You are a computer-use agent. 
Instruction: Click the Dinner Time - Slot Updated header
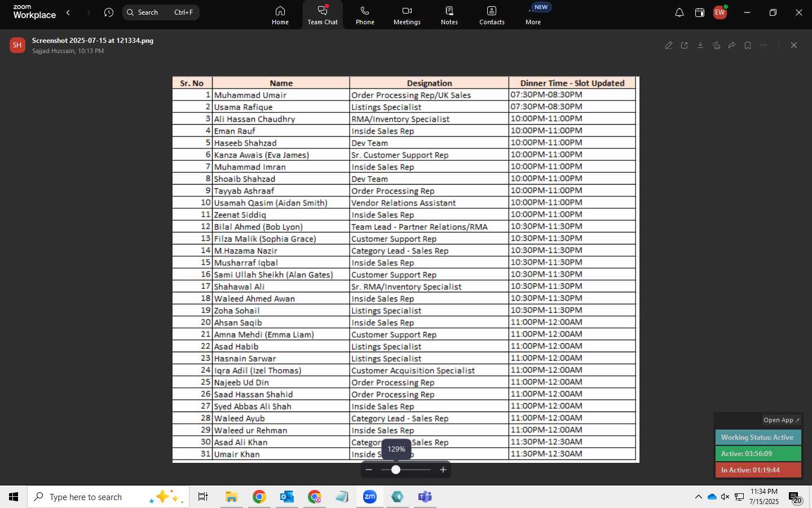pos(572,83)
